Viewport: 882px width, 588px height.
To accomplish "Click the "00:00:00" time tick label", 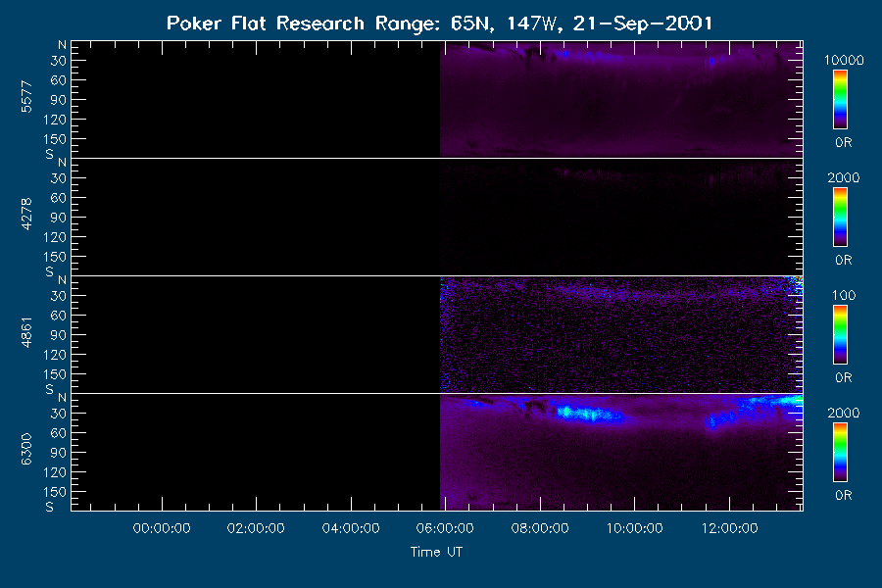I will point(162,528).
